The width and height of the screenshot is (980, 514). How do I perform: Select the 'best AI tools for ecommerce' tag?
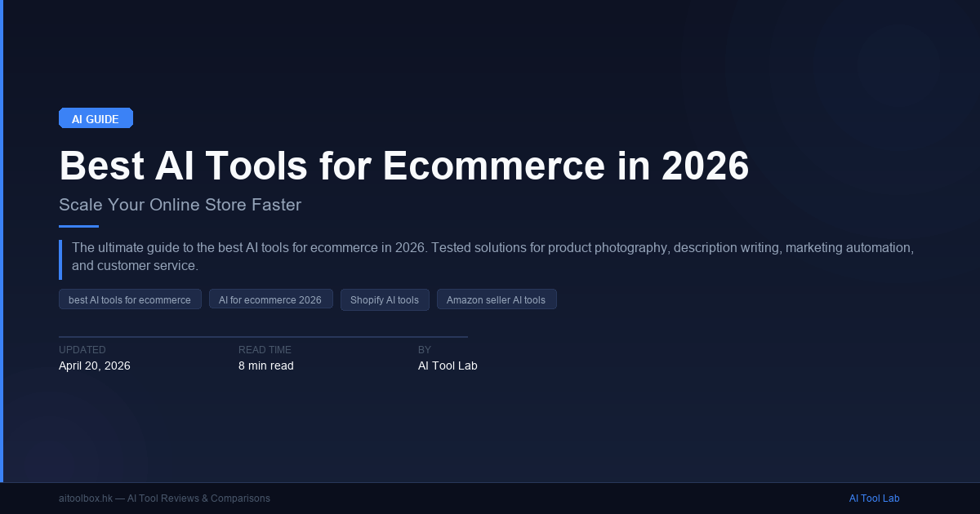130,299
